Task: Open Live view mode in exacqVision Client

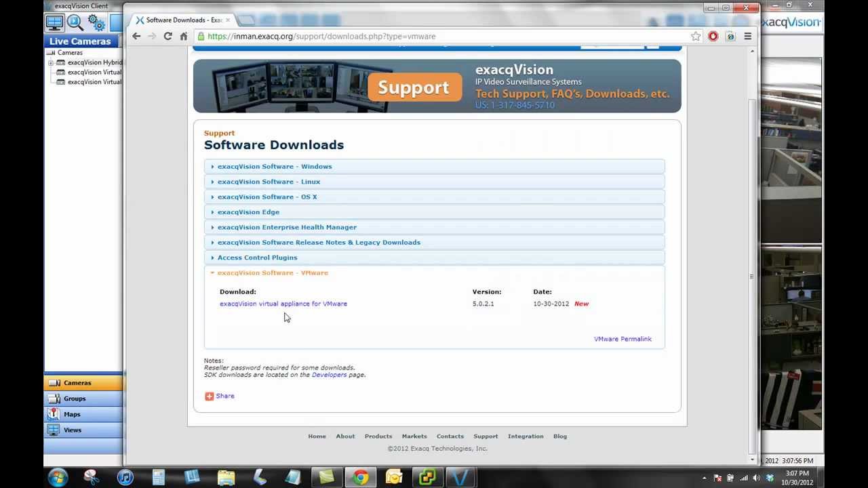Action: click(x=54, y=22)
